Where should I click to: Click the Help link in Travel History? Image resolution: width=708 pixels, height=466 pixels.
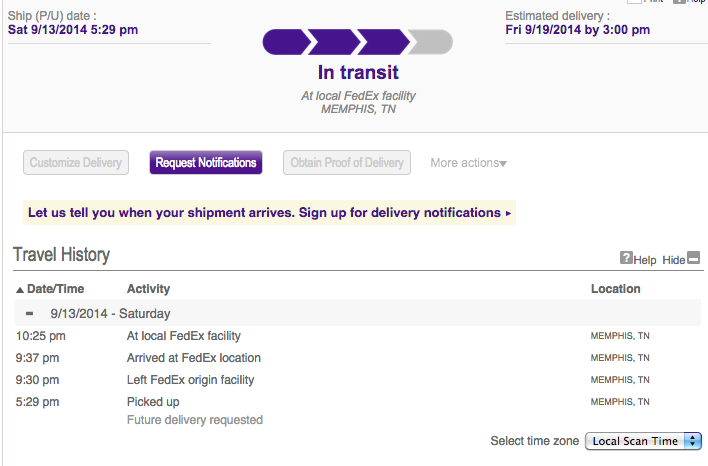[x=645, y=260]
